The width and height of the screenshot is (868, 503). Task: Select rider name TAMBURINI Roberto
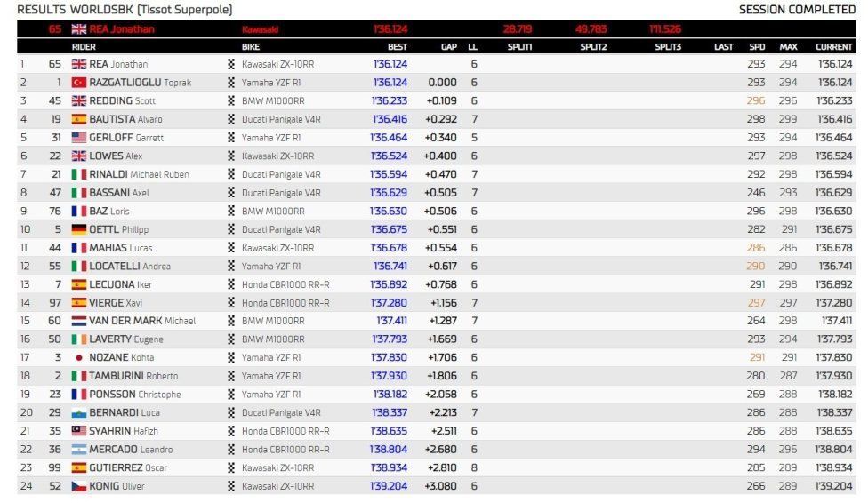[133, 376]
